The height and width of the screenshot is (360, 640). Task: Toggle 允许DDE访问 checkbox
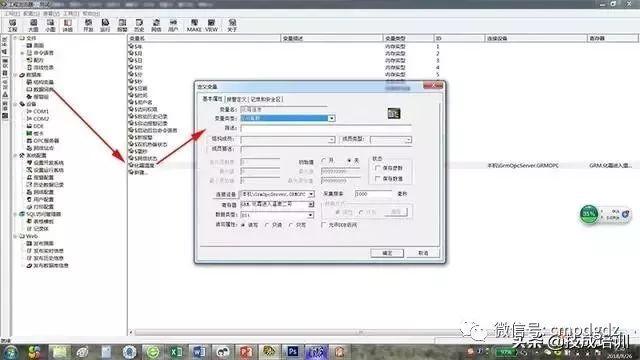(x=324, y=225)
